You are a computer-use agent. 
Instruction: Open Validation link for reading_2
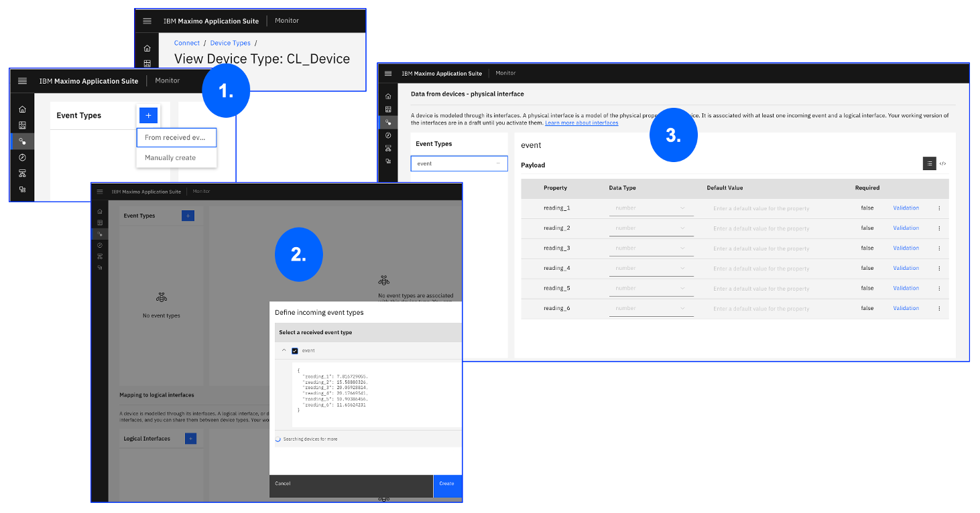[906, 228]
